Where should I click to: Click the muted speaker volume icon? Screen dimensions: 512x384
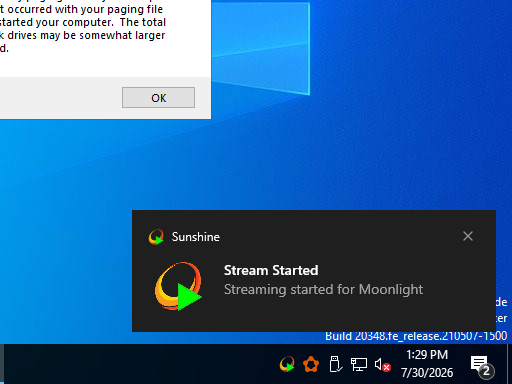pyautogui.click(x=382, y=364)
